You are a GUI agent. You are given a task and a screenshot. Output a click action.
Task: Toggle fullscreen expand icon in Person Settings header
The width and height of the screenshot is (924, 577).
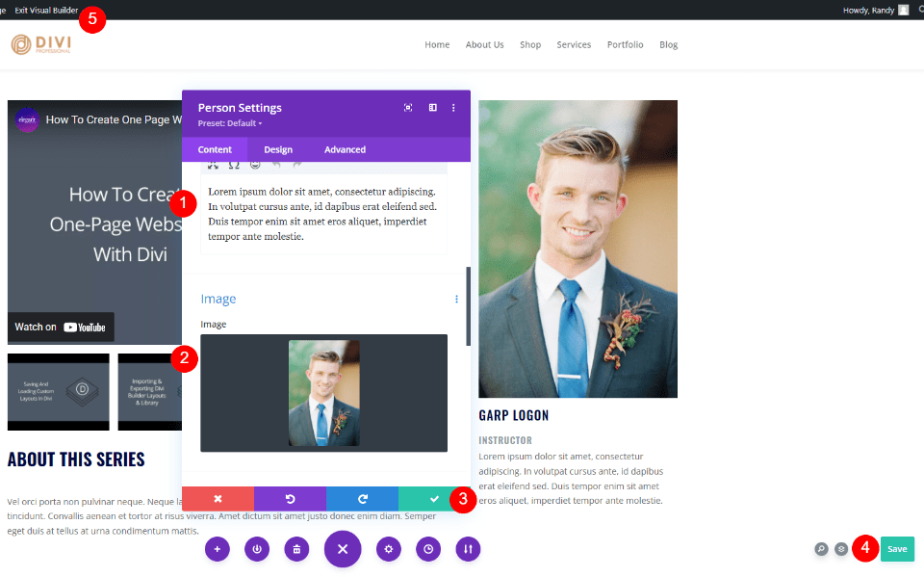pos(408,108)
